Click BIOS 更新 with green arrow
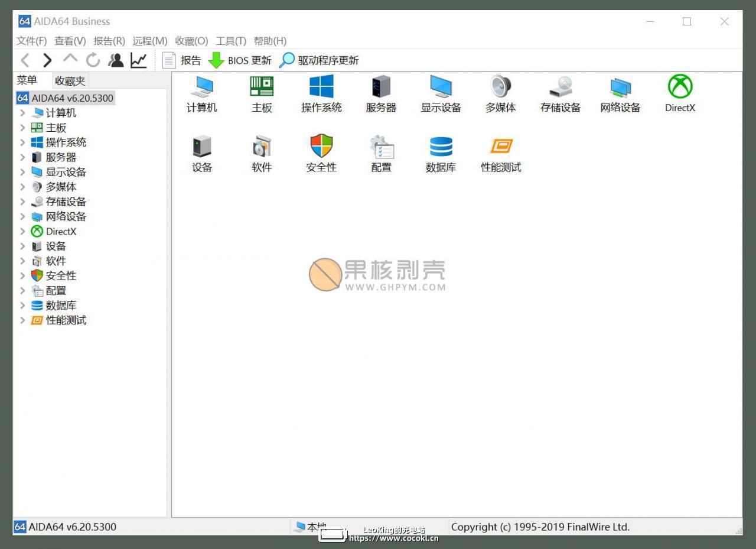The height and width of the screenshot is (549, 756). coord(240,60)
